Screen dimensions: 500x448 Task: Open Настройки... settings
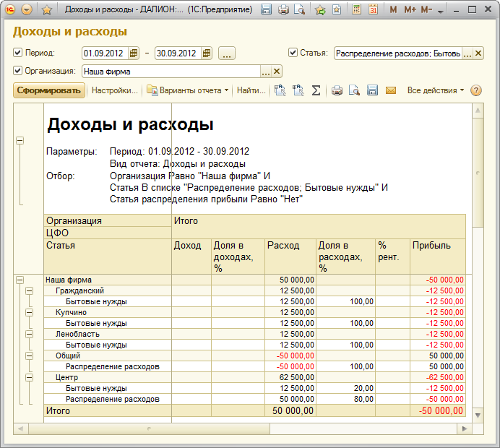pos(114,90)
